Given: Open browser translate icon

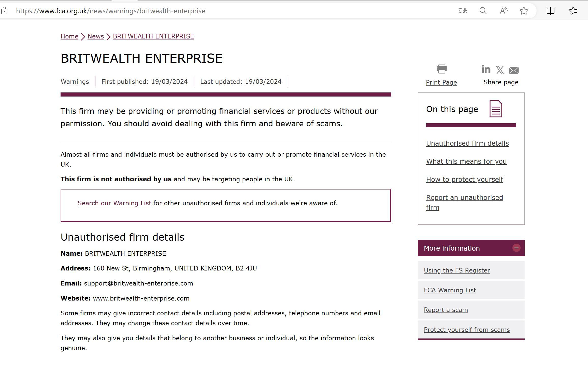Looking at the screenshot, I should click(463, 11).
